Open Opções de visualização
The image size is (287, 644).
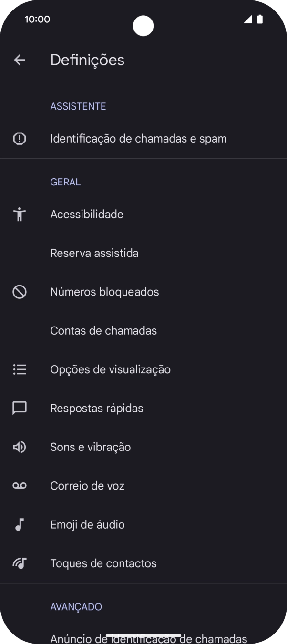pos(111,369)
